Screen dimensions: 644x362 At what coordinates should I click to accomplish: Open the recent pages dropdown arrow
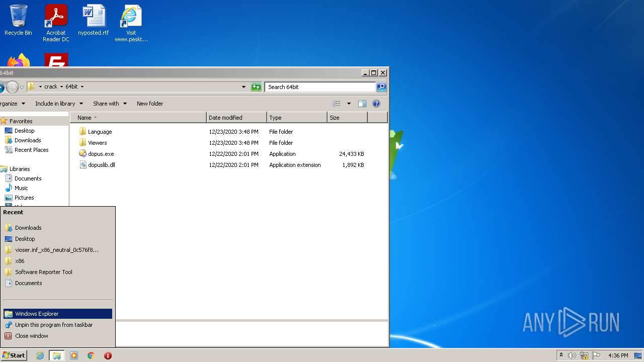point(22,87)
